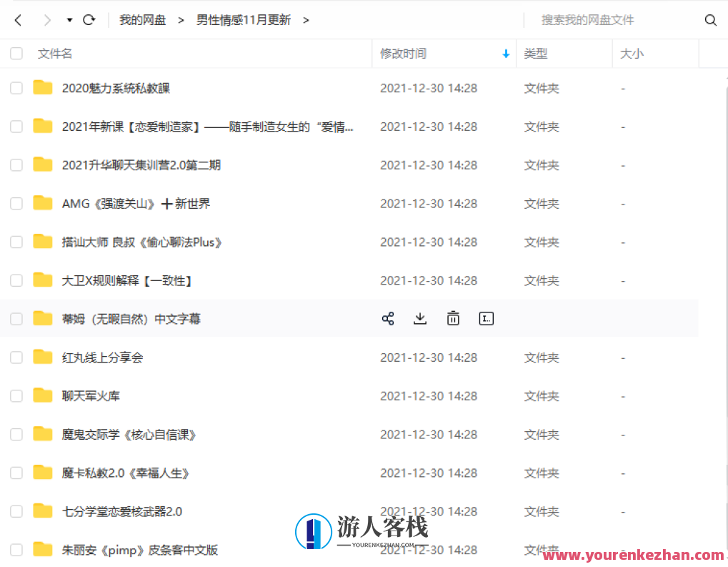Share the 蒂姆（无暇自然）中文字幕 folder

point(388,318)
